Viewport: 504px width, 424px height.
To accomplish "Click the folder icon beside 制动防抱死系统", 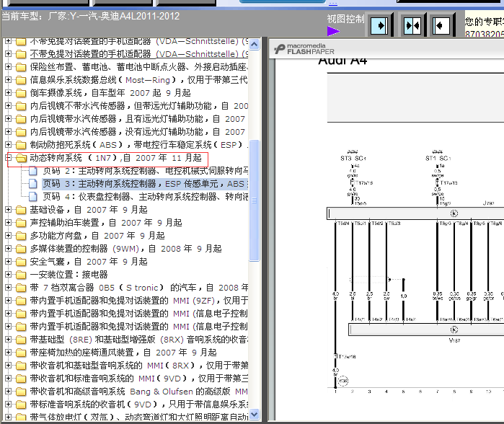I will pos(21,145).
